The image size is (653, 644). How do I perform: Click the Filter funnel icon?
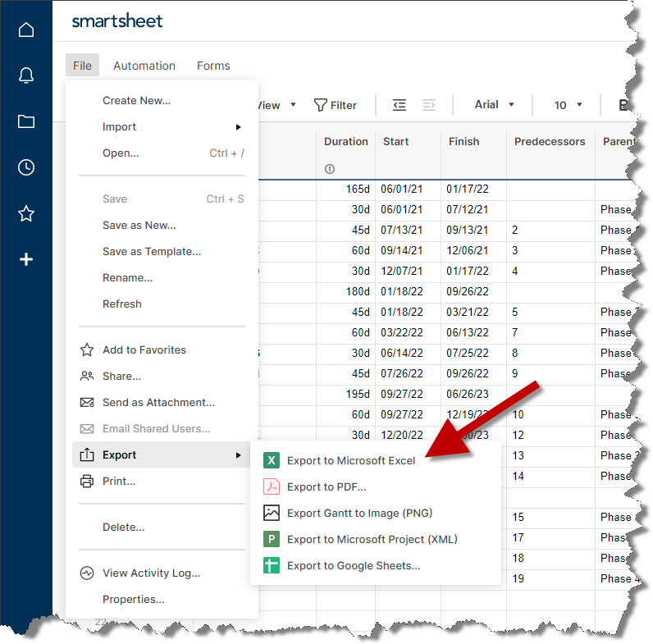coord(320,105)
